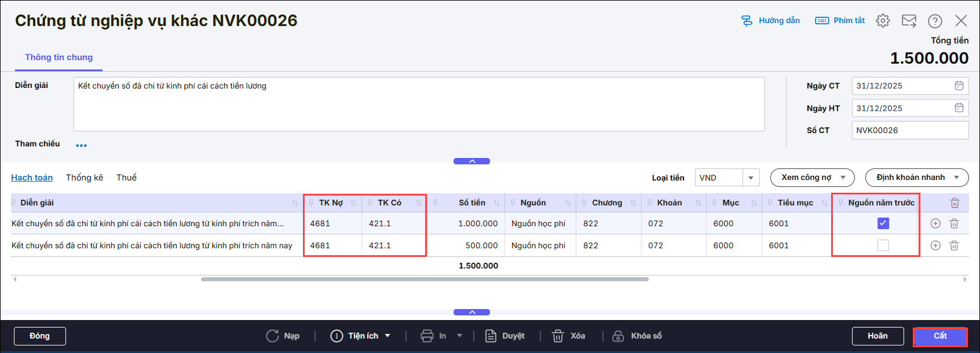Click the Nạp reload icon

272,336
